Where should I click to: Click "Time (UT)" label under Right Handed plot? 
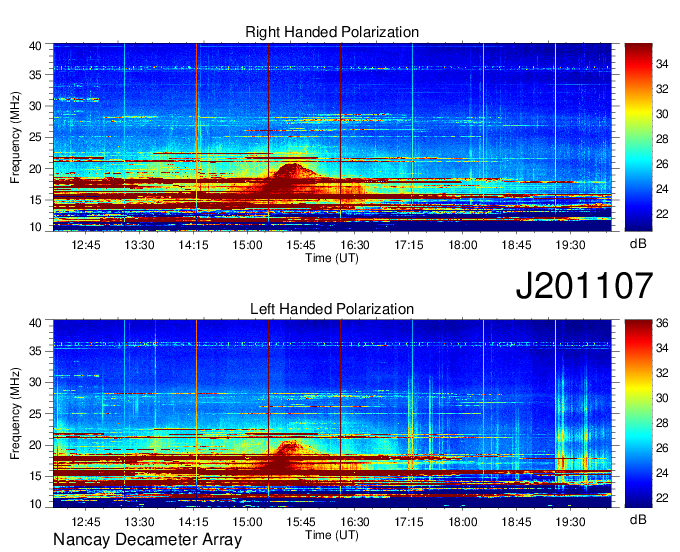pos(332,258)
